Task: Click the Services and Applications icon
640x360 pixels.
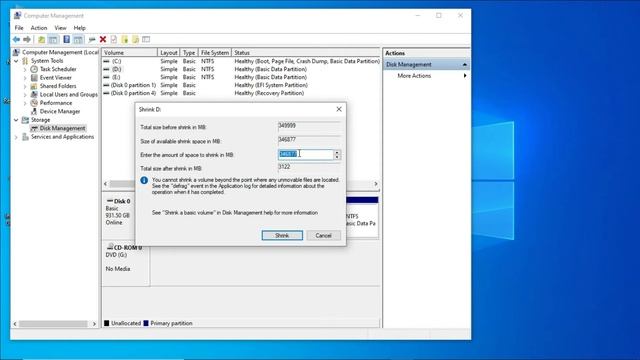Action: pyautogui.click(x=25, y=137)
